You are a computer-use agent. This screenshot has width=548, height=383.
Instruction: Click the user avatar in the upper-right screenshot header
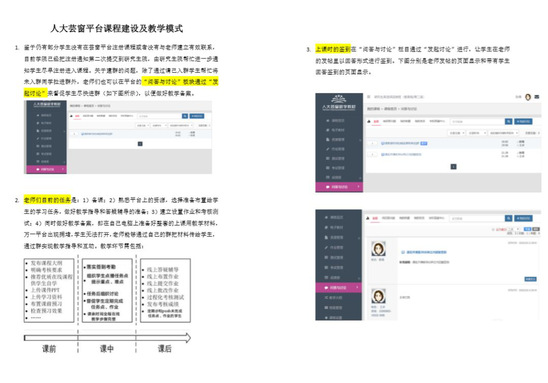pos(528,97)
